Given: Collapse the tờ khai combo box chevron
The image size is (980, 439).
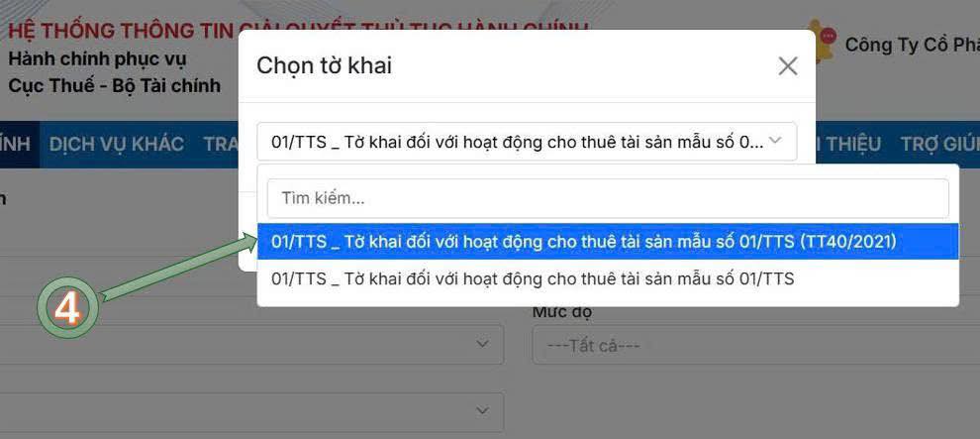Looking at the screenshot, I should pos(775,141).
